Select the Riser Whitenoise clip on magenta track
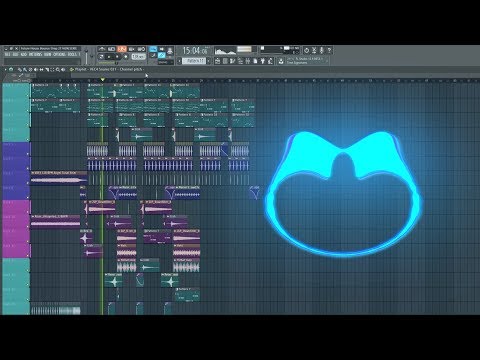 pos(55,222)
